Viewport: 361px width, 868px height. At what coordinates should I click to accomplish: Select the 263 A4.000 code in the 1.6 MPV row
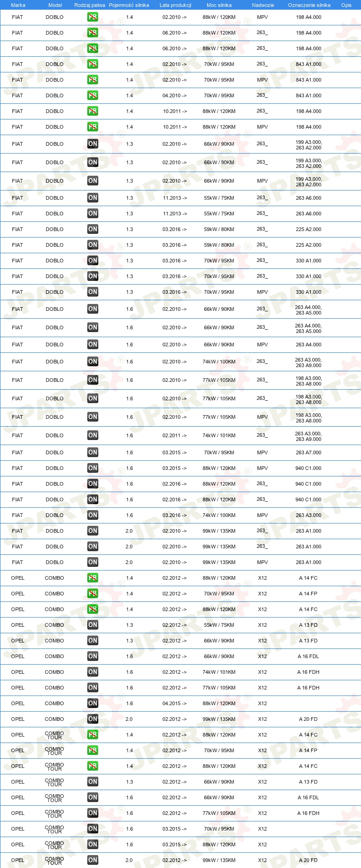point(308,345)
